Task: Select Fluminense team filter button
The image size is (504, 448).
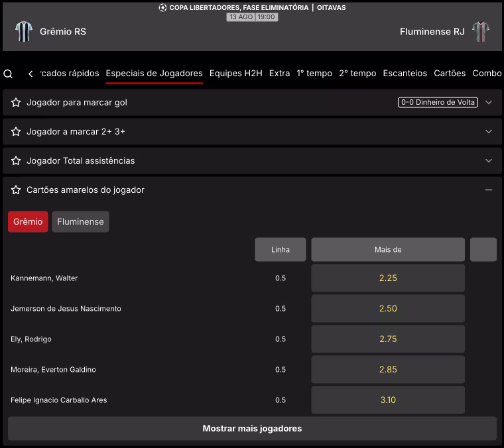Action: pos(80,221)
